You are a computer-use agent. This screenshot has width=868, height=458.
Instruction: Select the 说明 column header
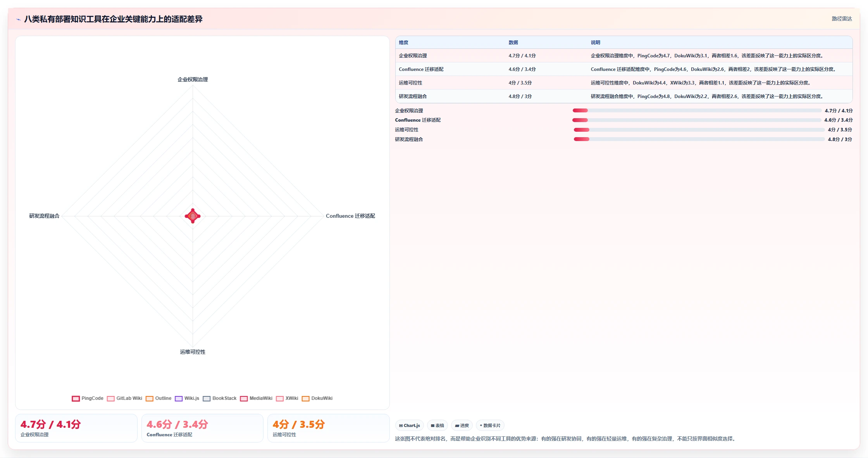595,43
